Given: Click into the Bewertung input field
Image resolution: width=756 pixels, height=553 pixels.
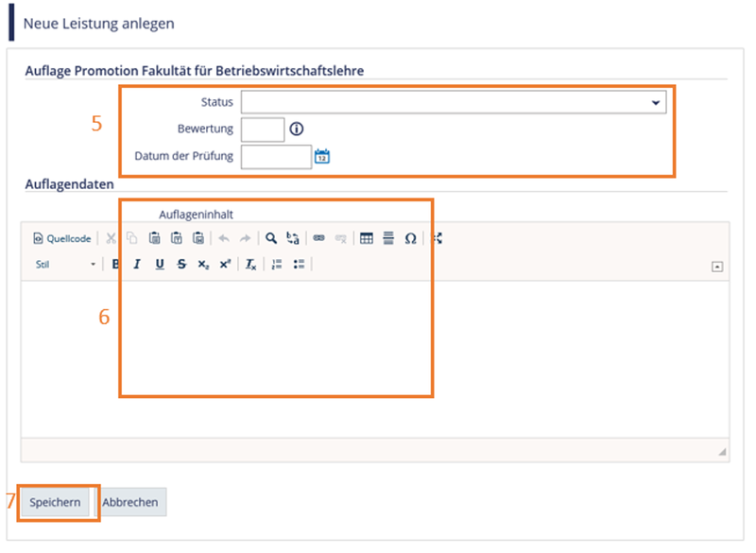Looking at the screenshot, I should pyautogui.click(x=263, y=130).
